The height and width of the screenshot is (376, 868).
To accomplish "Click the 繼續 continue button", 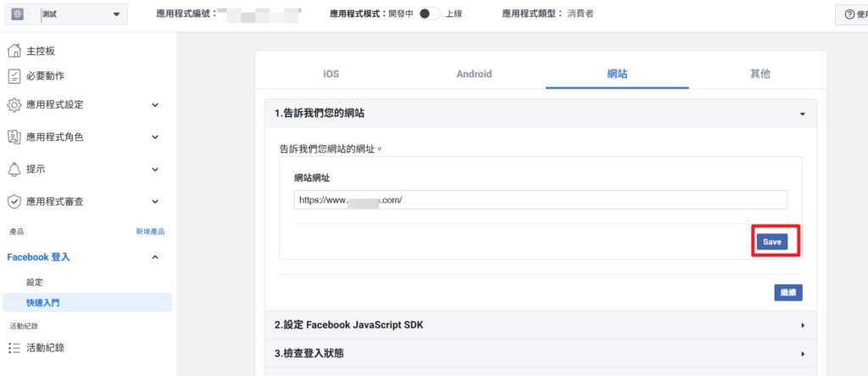I will [788, 292].
